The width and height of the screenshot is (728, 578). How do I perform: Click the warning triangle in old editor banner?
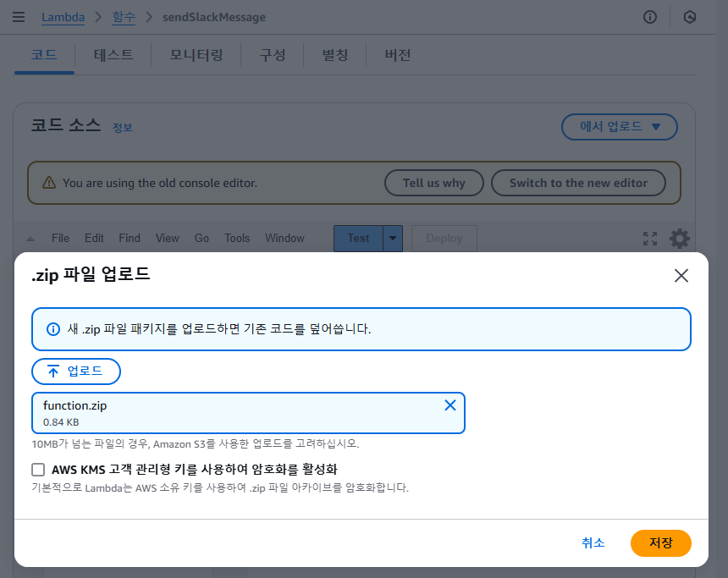click(49, 183)
